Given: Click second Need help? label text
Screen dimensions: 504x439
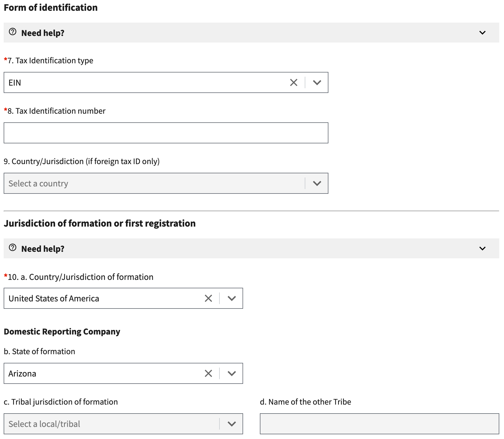Looking at the screenshot, I should pyautogui.click(x=43, y=249).
